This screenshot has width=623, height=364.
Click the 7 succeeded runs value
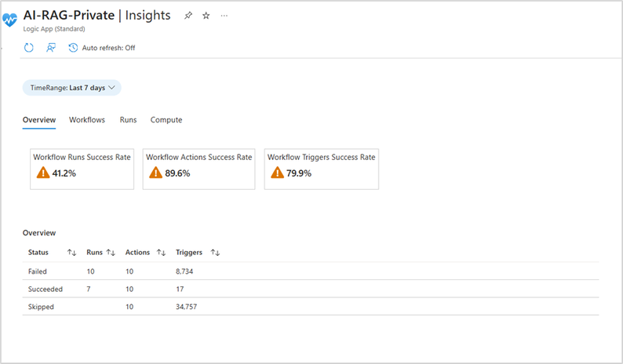pos(89,289)
